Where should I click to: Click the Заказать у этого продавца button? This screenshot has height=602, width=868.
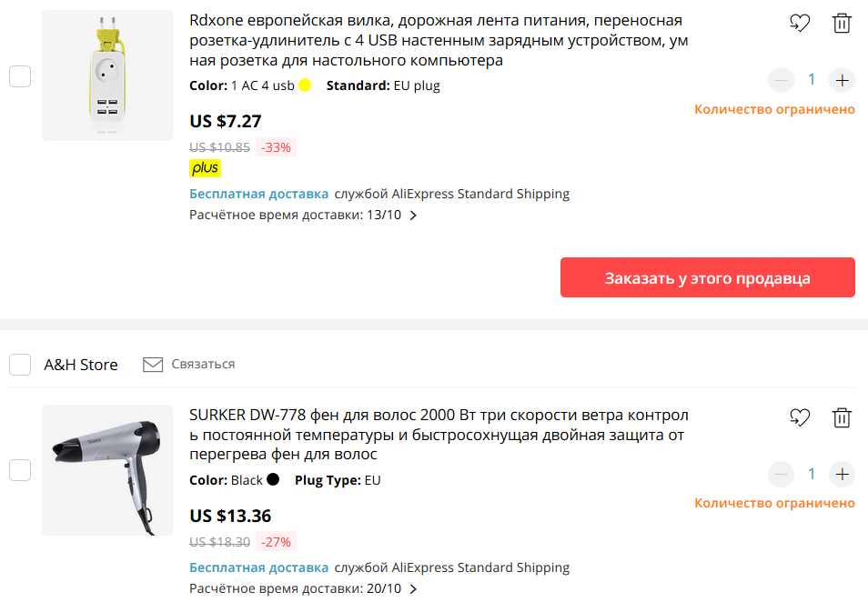coord(708,277)
